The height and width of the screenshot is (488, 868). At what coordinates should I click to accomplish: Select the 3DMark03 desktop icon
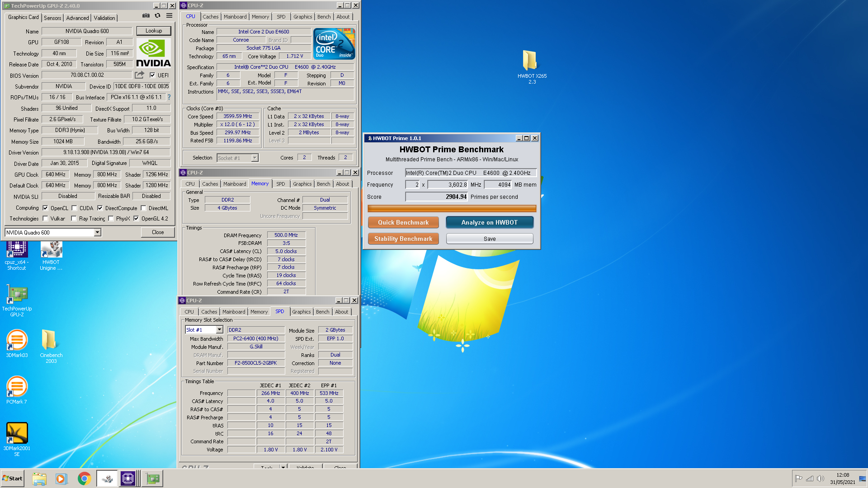coord(17,344)
